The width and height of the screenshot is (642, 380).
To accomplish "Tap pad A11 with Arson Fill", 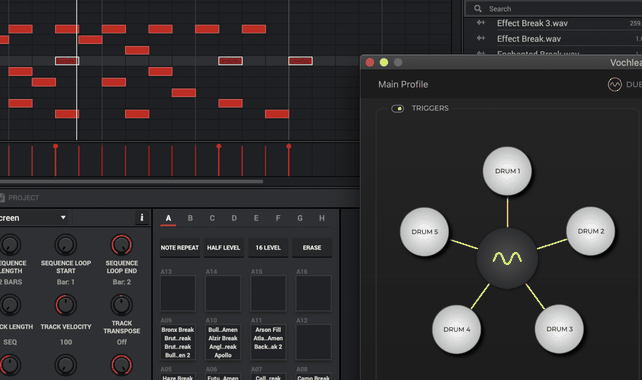I will pos(268,342).
